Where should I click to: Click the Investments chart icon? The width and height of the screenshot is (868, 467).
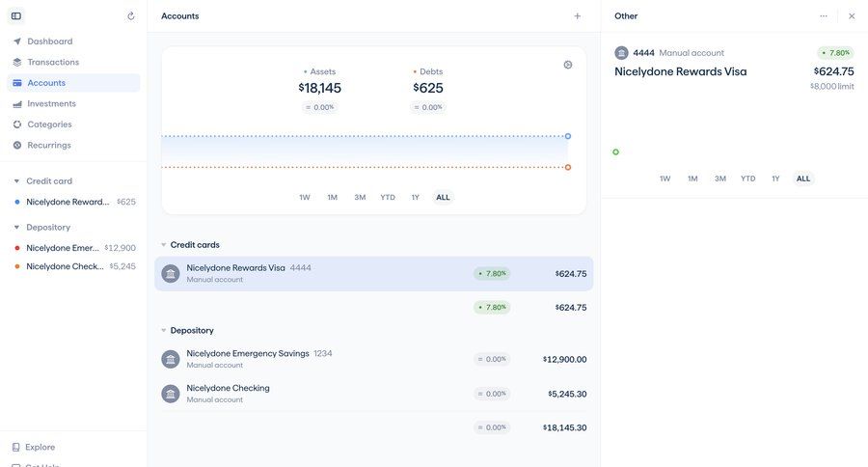pyautogui.click(x=17, y=103)
